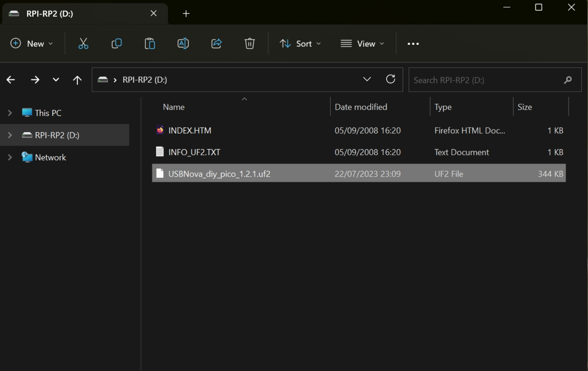Click the Text Document type cell
The image size is (588, 371).
[x=462, y=152]
